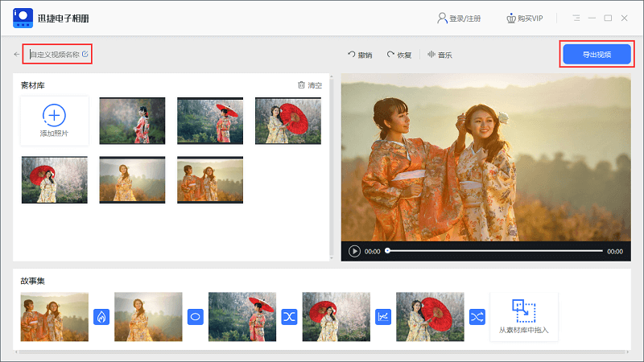The image size is (644, 362).
Task: Click 购买VIP link
Action: 525,18
